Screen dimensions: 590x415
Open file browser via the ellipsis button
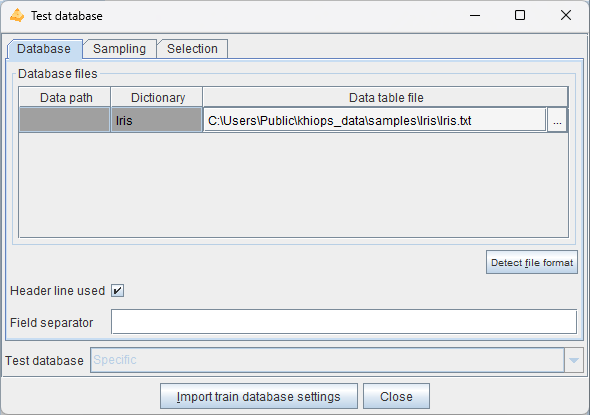[557, 120]
